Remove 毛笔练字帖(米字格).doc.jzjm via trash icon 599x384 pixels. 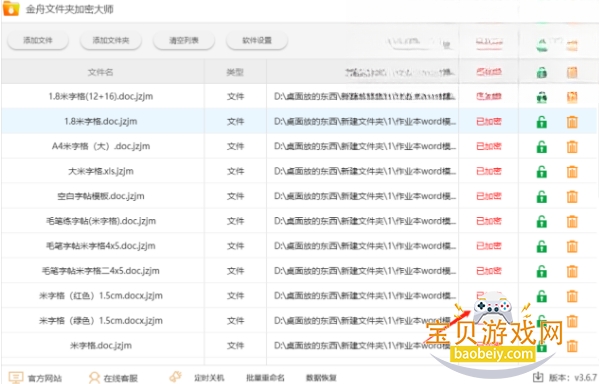click(572, 222)
